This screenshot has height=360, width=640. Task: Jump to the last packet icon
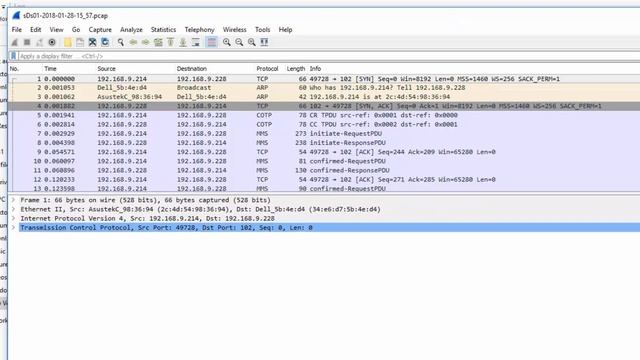(183, 42)
